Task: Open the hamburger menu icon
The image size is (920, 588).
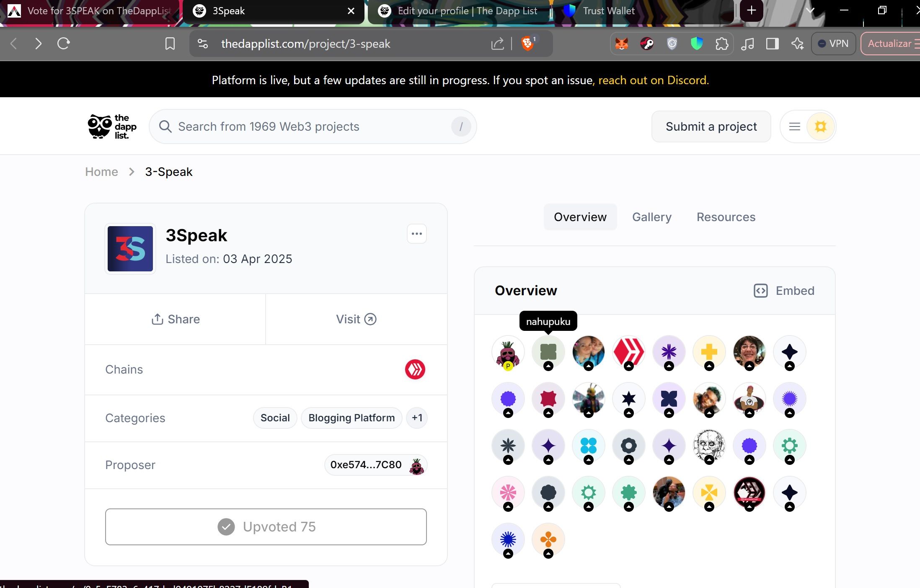Action: (794, 126)
